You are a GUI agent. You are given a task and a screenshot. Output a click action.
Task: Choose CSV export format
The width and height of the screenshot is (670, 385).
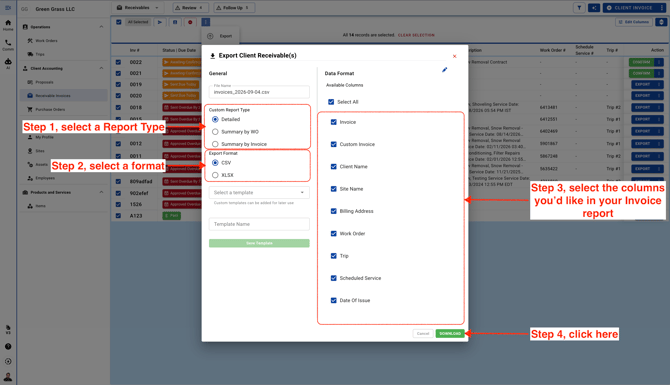(x=215, y=162)
